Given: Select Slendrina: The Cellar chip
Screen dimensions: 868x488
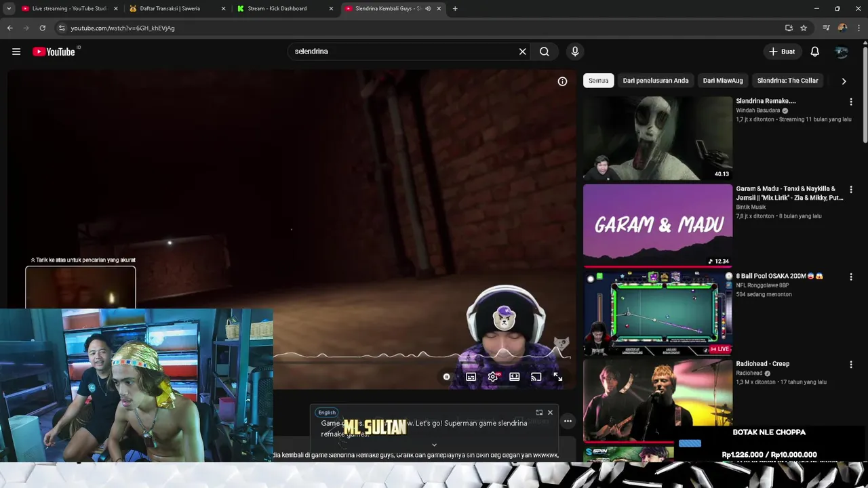Looking at the screenshot, I should pos(787,81).
